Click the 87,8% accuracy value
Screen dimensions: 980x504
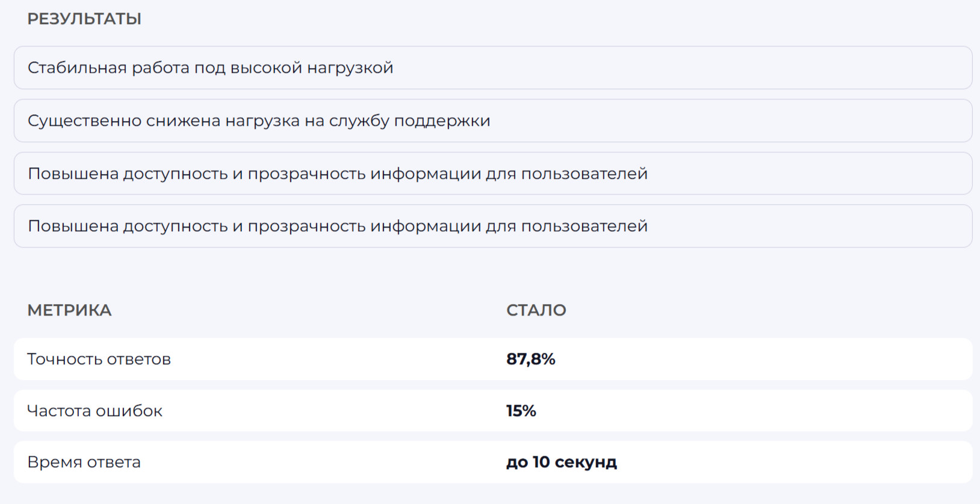[530, 359]
